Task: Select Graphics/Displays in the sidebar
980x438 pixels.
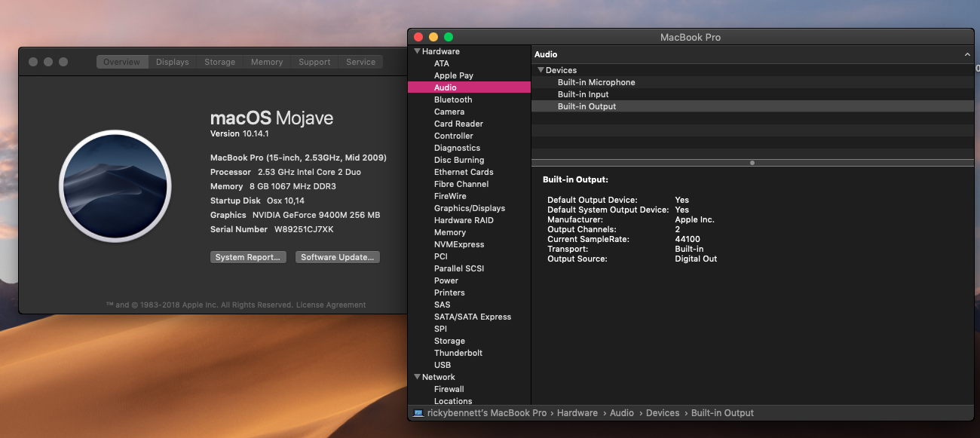Action: (x=470, y=208)
